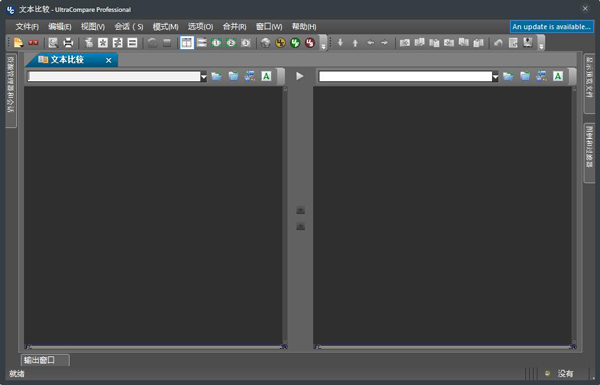Expand the left file path dropdown
600x385 pixels.
pos(204,77)
